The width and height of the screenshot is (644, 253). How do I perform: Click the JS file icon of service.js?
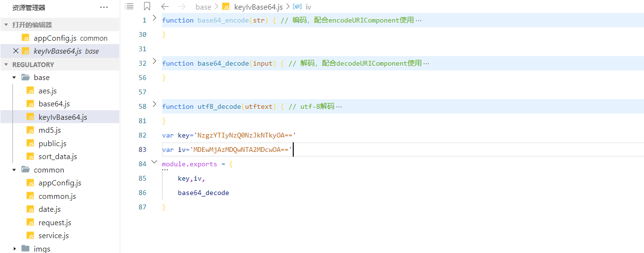[31, 235]
